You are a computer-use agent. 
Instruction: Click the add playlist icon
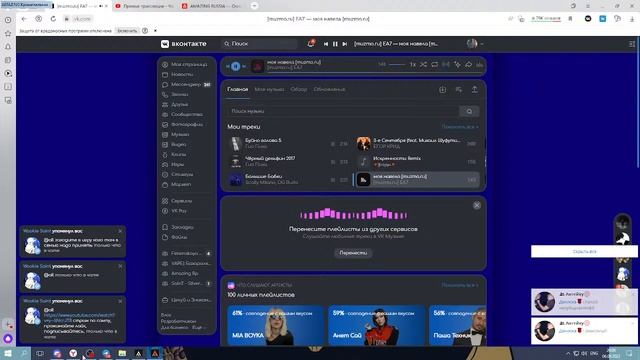pos(459,89)
